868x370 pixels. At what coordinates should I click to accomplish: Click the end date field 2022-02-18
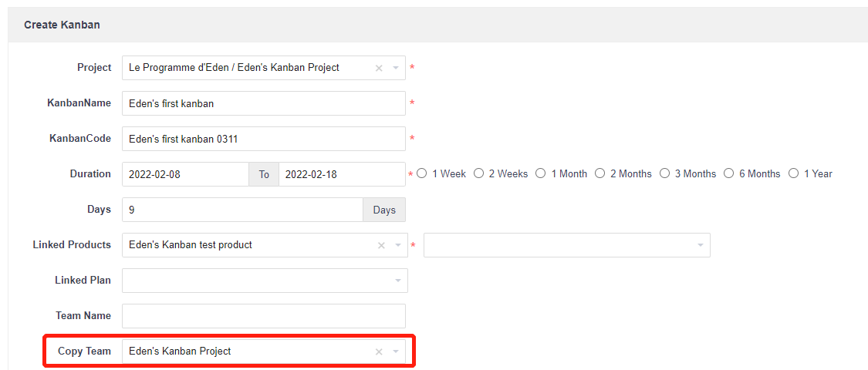(341, 174)
